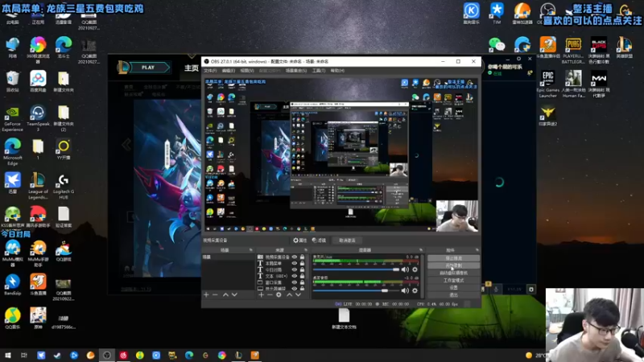Open OBS 设置 settings button
The height and width of the screenshot is (362, 644).
click(453, 288)
